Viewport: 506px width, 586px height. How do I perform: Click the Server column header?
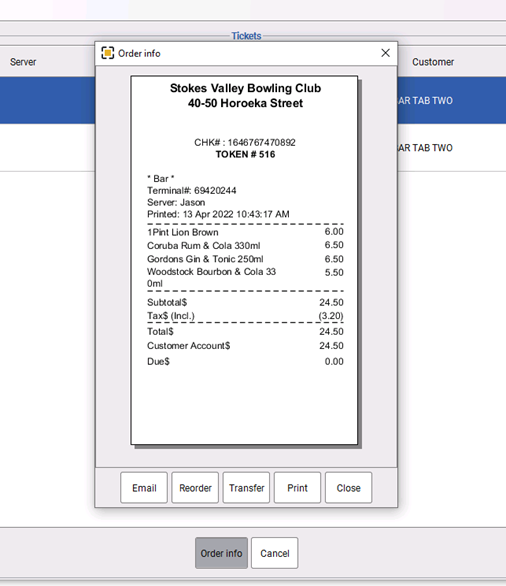[x=23, y=62]
